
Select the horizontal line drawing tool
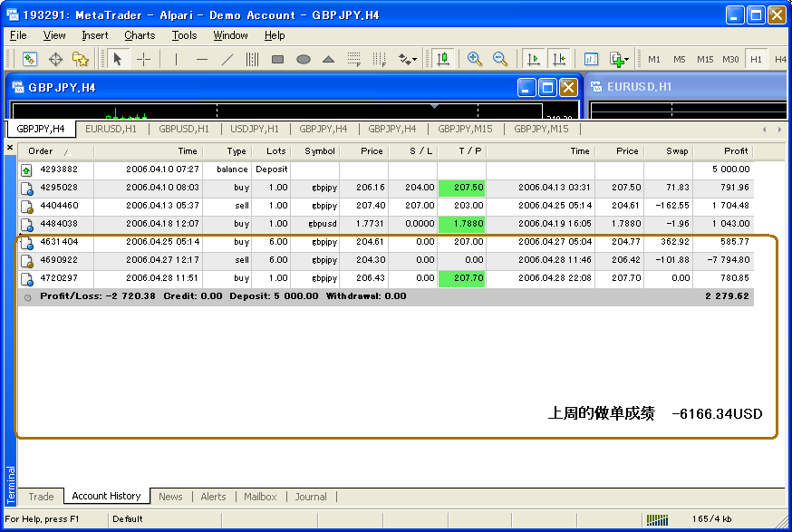click(202, 59)
